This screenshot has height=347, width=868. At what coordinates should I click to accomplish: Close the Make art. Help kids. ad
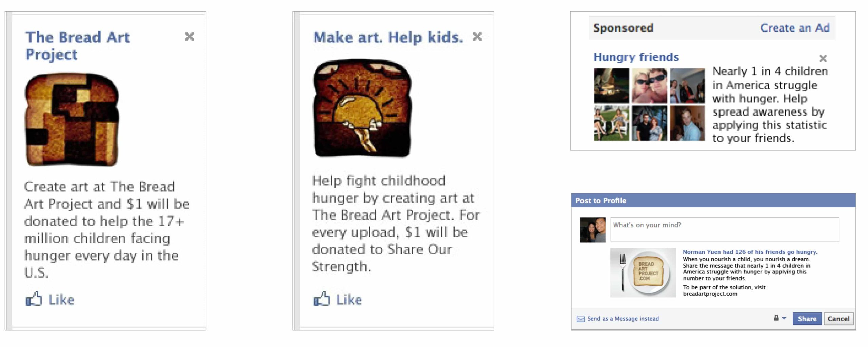point(477,36)
